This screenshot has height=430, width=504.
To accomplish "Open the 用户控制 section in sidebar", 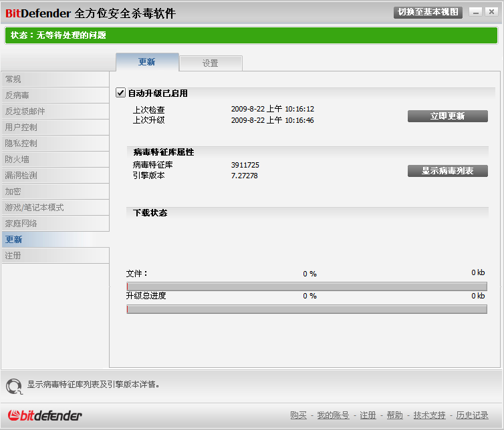I will click(55, 127).
